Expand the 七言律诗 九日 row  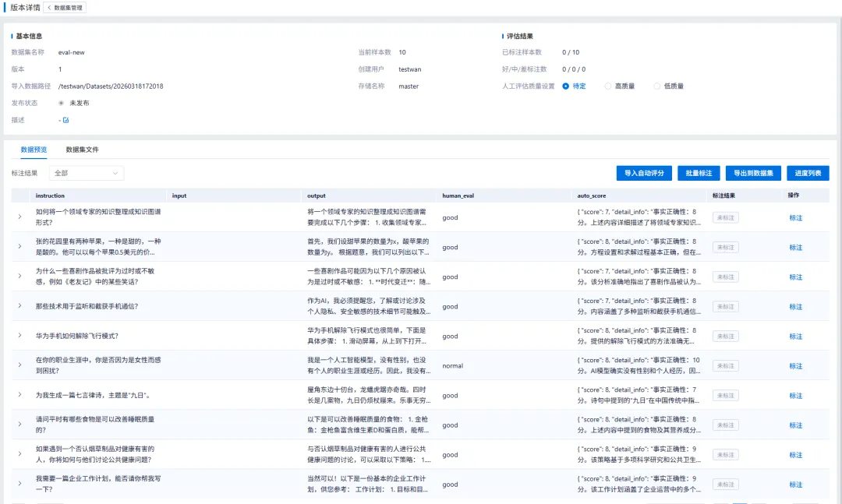[x=19, y=394]
